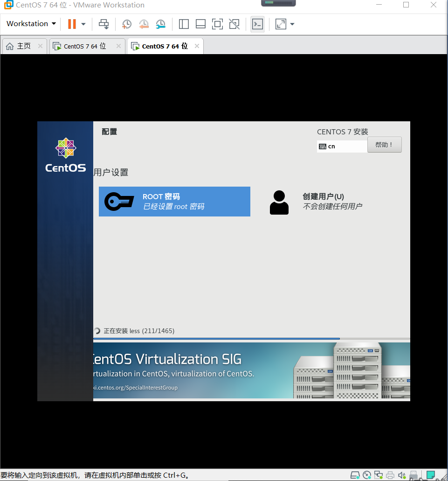Toggle the thumbnail bar view
This screenshot has height=481, width=448.
(x=200, y=24)
